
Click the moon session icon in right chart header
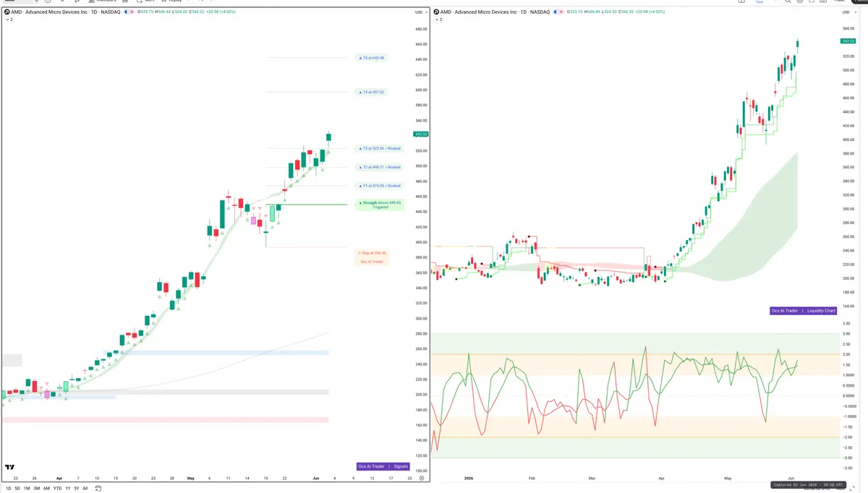point(555,12)
